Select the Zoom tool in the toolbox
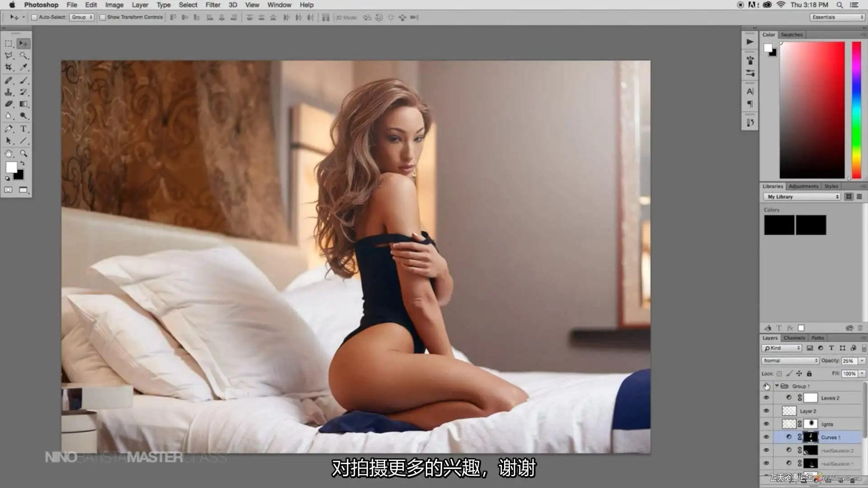Viewport: 868px width, 488px height. click(24, 154)
